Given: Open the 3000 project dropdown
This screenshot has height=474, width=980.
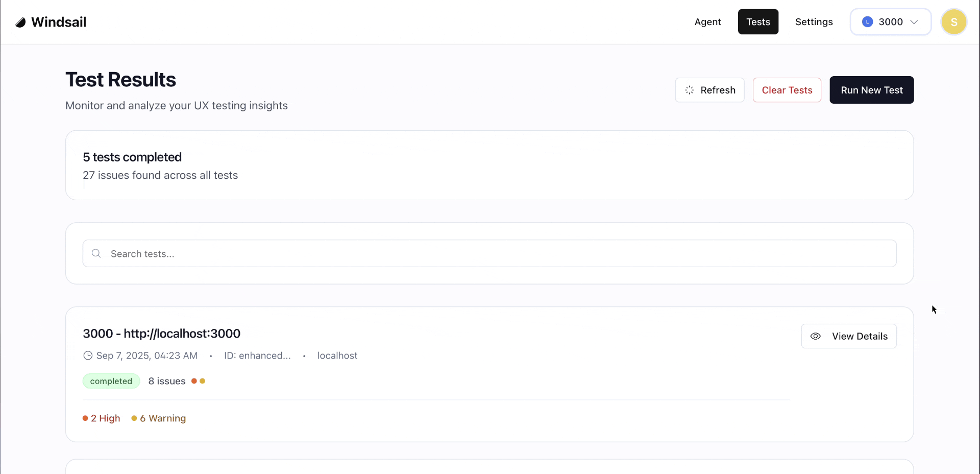Looking at the screenshot, I should click(x=891, y=22).
